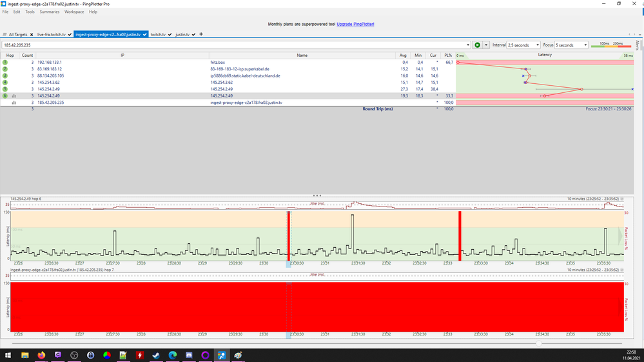This screenshot has width=644, height=362.
Task: Close the All Targets tab
Action: tap(32, 34)
